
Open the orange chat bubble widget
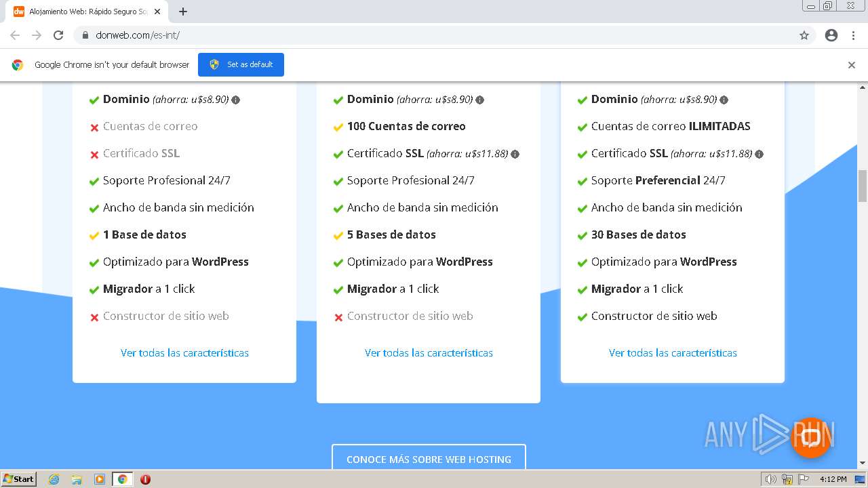coord(811,437)
